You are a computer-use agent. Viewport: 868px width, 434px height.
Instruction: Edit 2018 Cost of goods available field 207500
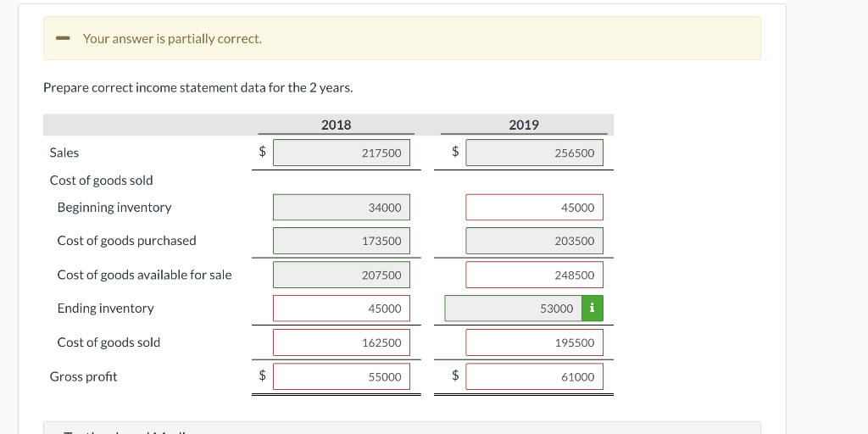[342, 275]
